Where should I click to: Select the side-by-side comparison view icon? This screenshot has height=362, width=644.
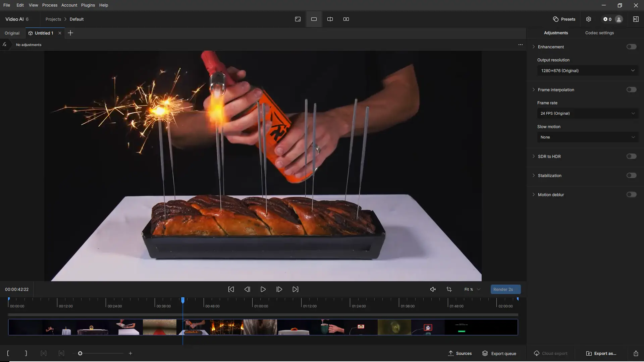coord(346,19)
